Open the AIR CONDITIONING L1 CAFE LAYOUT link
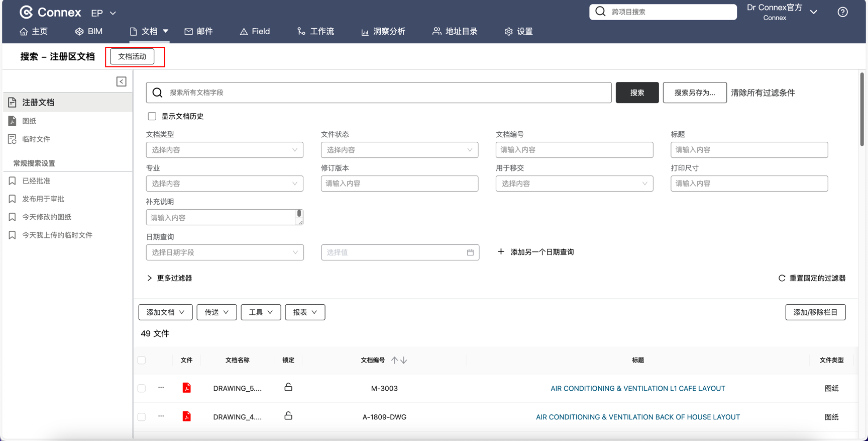This screenshot has width=868, height=441. 637,388
